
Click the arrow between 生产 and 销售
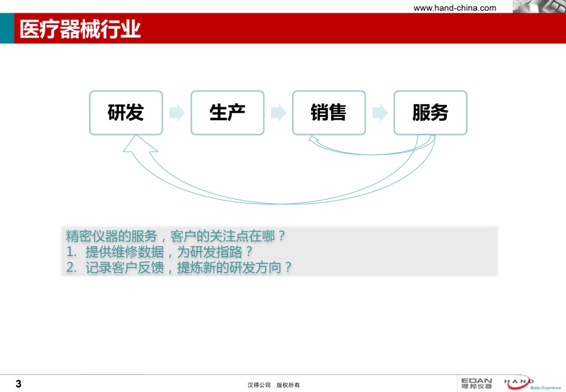pyautogui.click(x=278, y=113)
